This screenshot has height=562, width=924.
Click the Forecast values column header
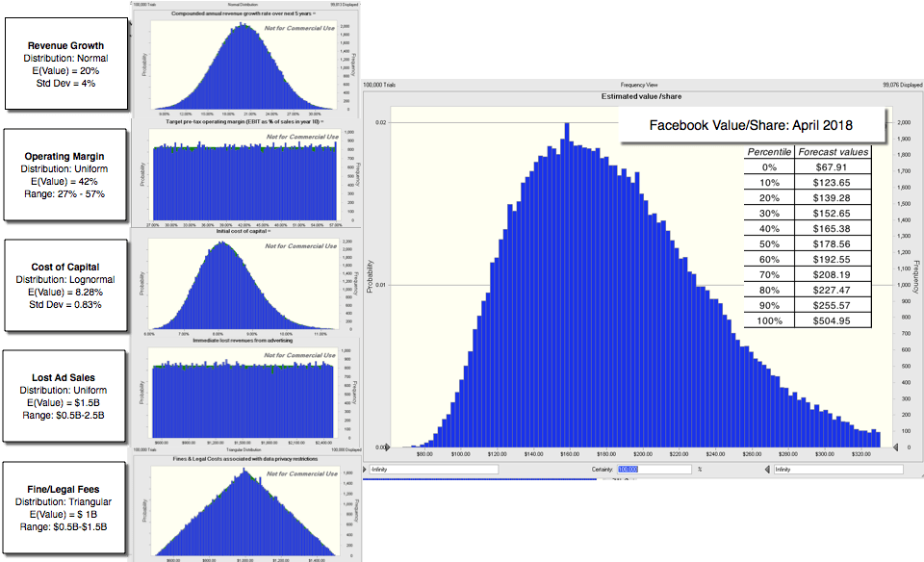[834, 152]
